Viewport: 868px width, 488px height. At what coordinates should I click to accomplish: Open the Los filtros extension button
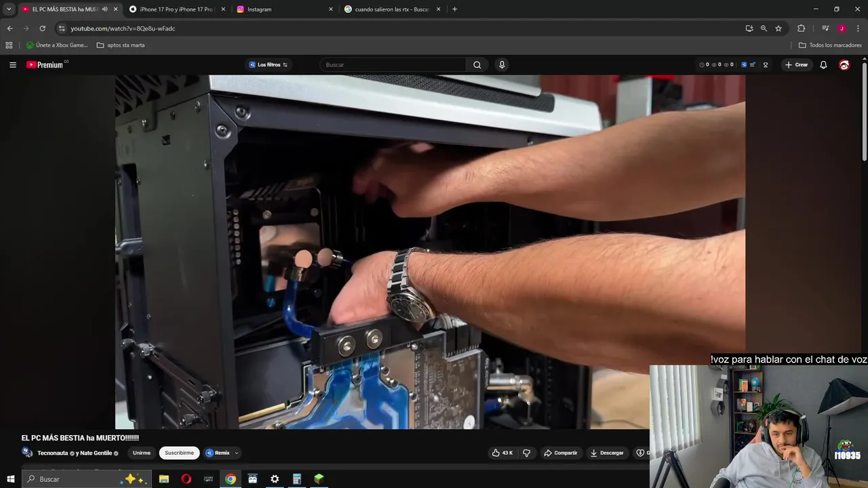269,65
